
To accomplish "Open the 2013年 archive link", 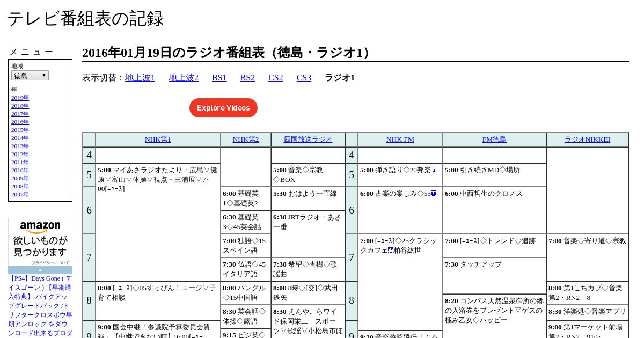I will (x=20, y=146).
